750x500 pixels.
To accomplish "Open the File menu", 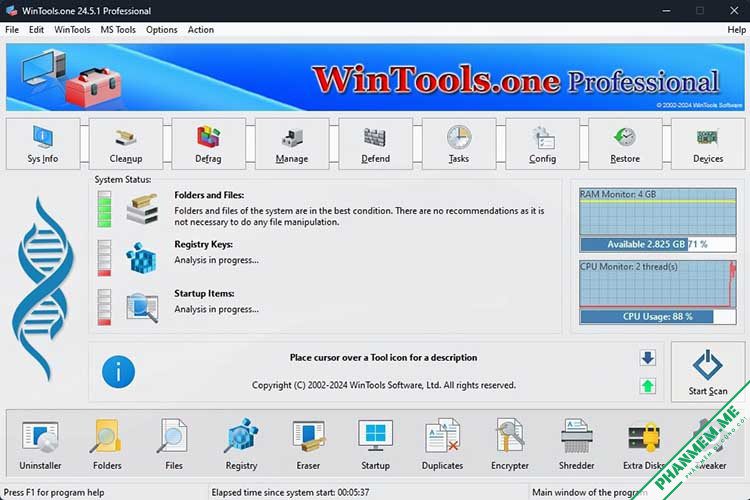I will [x=12, y=30].
